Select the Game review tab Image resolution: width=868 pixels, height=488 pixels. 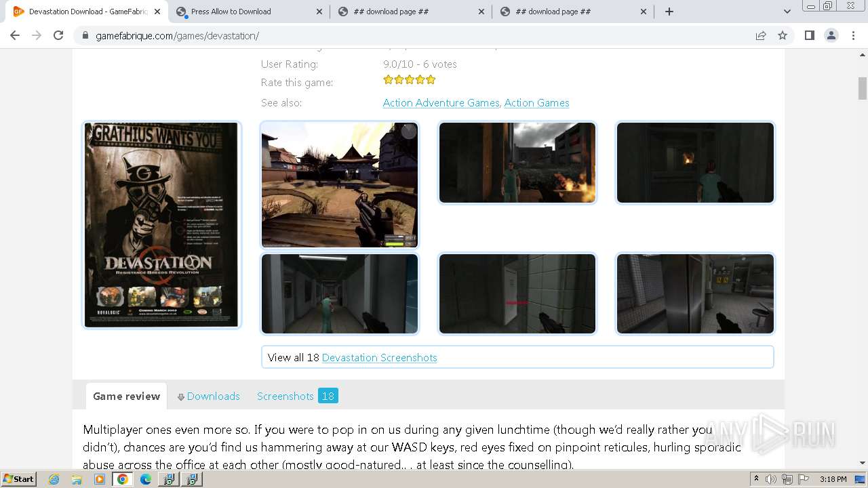pyautogui.click(x=126, y=396)
